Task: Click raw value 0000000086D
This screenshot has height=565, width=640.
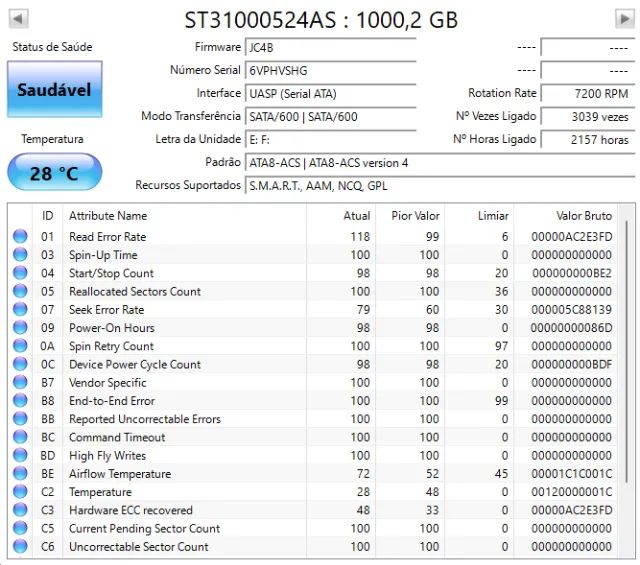Action: [x=571, y=328]
